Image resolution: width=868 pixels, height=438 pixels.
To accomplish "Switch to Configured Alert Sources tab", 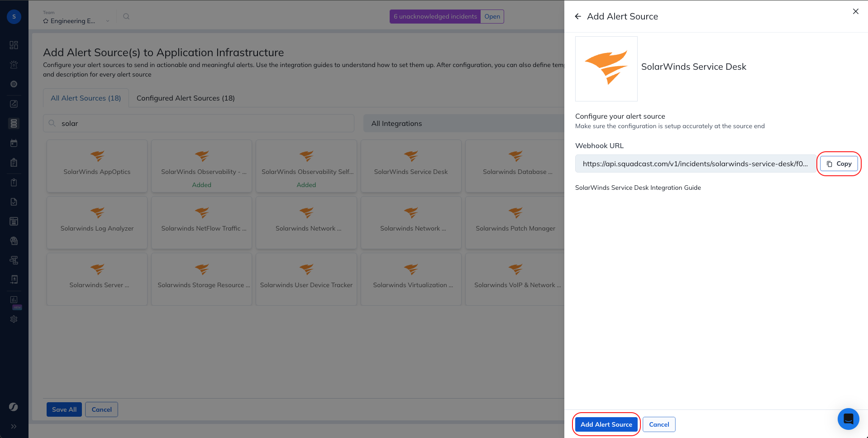I will click(x=186, y=98).
